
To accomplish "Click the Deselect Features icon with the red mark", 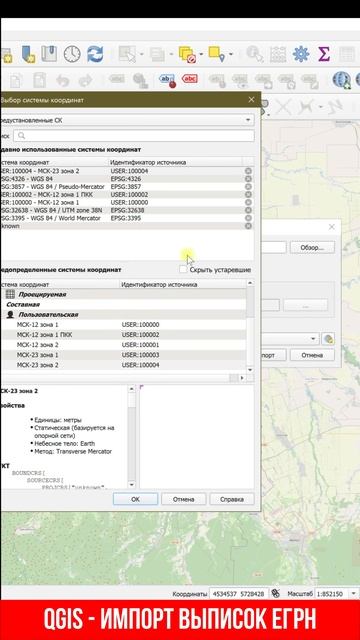I will tap(188, 54).
